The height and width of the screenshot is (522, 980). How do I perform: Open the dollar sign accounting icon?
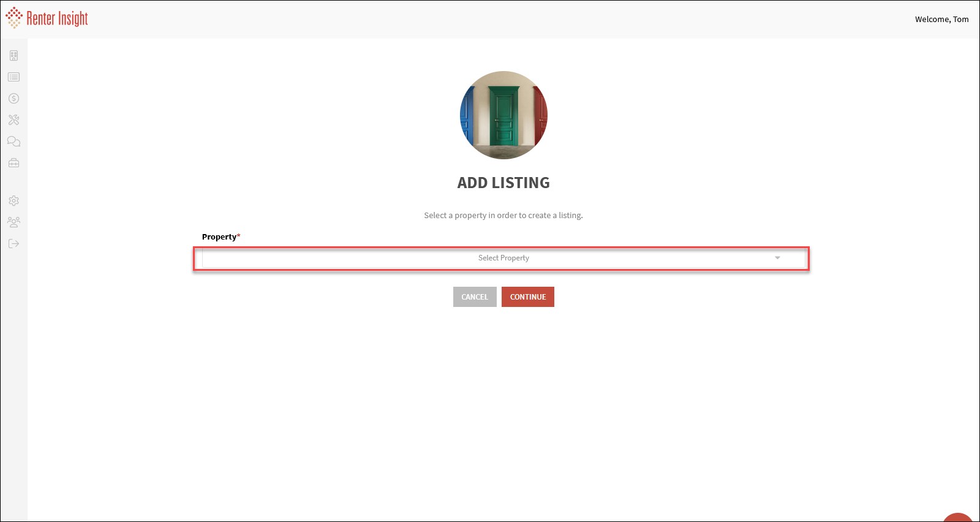click(x=13, y=99)
